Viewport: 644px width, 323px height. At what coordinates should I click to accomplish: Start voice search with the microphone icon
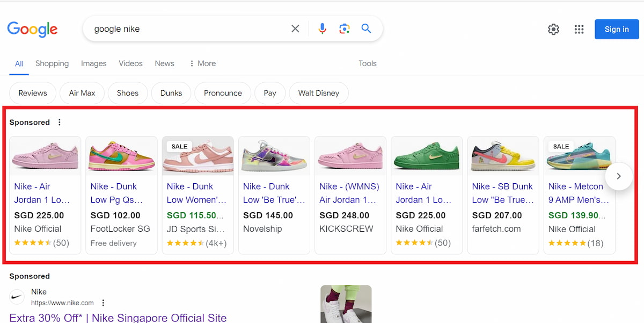coord(322,29)
